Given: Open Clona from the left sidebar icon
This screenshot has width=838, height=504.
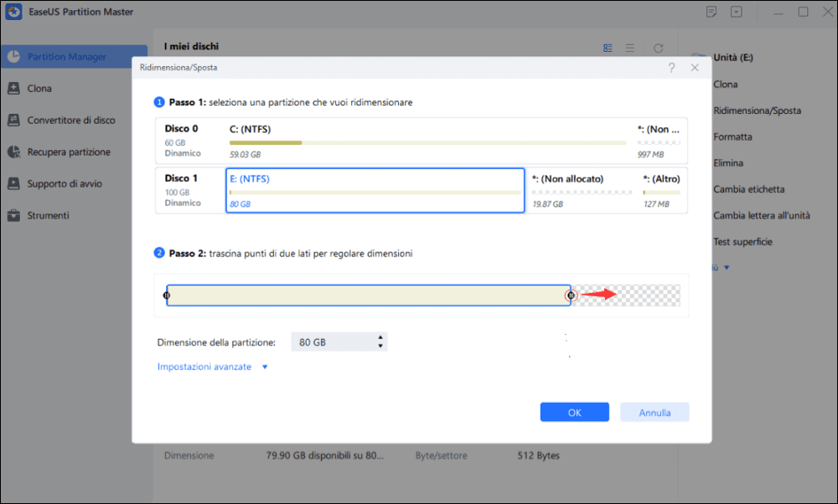Looking at the screenshot, I should tap(14, 88).
